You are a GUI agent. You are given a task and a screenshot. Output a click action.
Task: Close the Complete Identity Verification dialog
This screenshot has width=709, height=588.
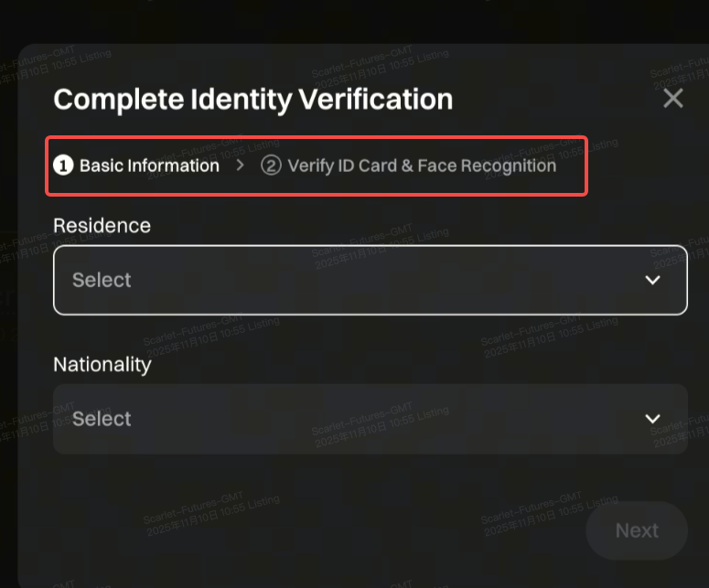tap(673, 99)
